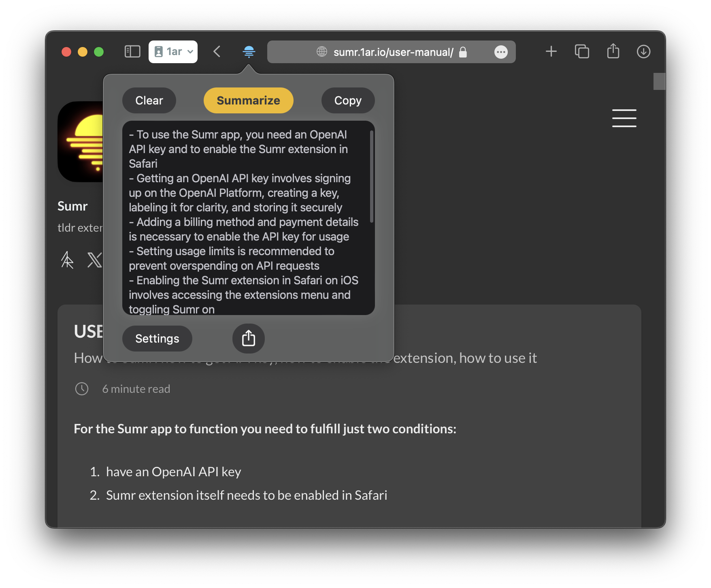Click 'have an OpenAI API key' list item
This screenshot has width=711, height=588.
pos(173,472)
